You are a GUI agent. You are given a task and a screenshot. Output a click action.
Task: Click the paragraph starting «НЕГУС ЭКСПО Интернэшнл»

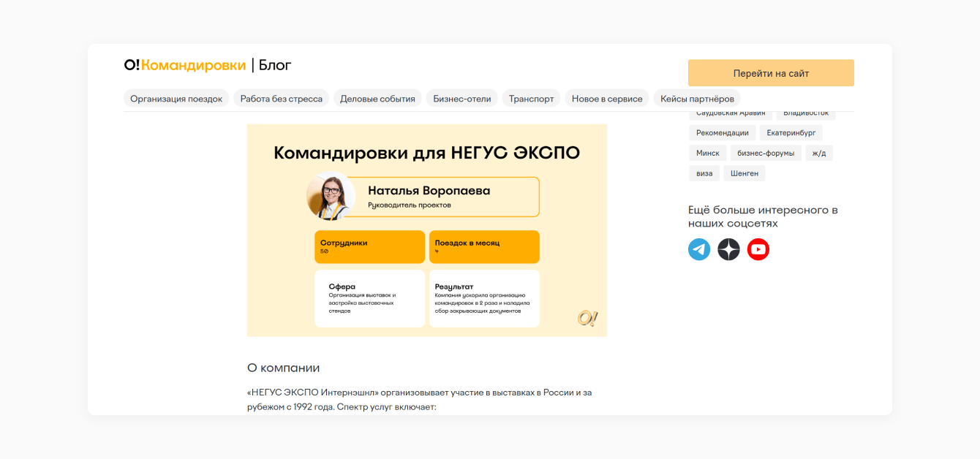(x=419, y=400)
